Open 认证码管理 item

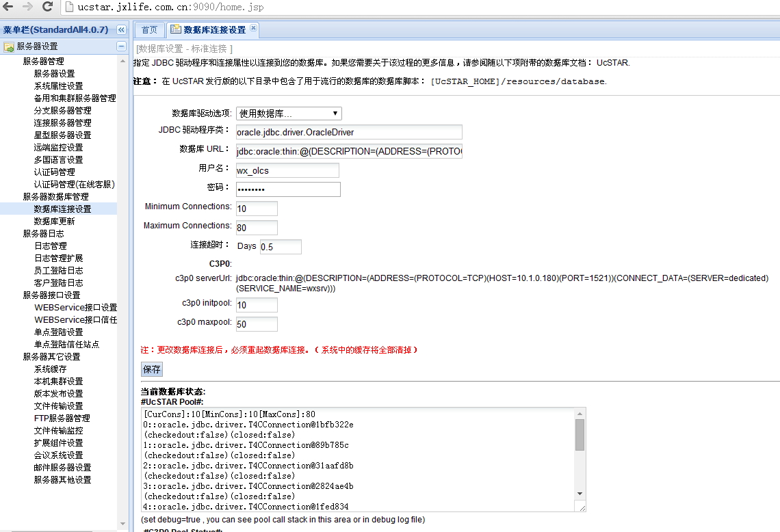(x=54, y=172)
